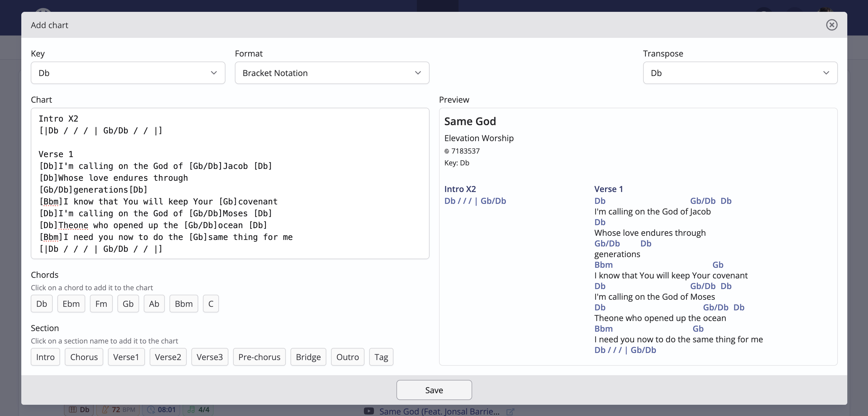Click "Click on a chord to add it" hint
The image size is (868, 416).
coord(92,288)
